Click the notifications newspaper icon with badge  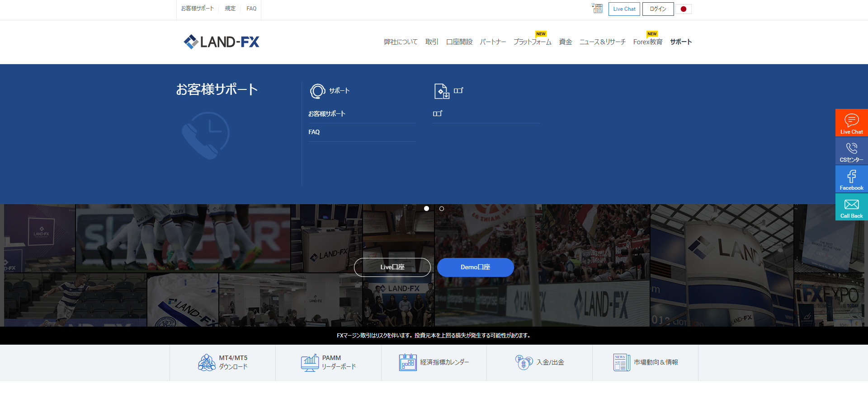[x=597, y=9]
